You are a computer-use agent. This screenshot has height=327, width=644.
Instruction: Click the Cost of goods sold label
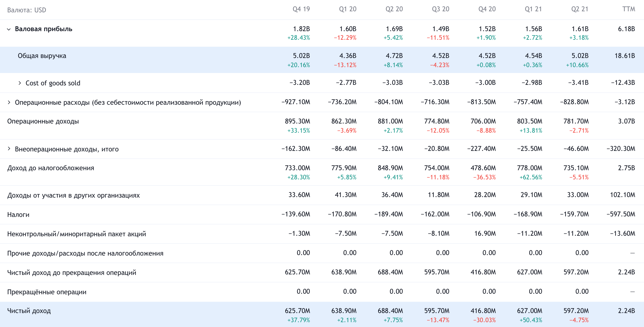[x=53, y=83]
